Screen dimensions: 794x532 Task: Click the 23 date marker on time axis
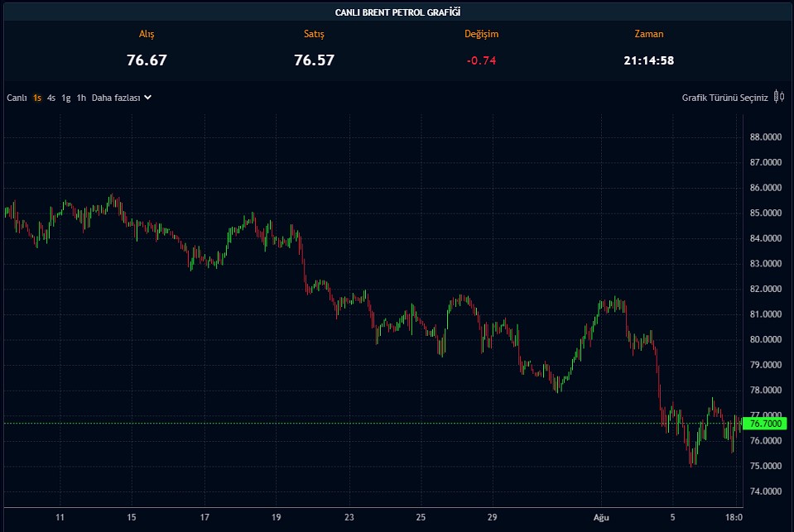click(x=349, y=518)
